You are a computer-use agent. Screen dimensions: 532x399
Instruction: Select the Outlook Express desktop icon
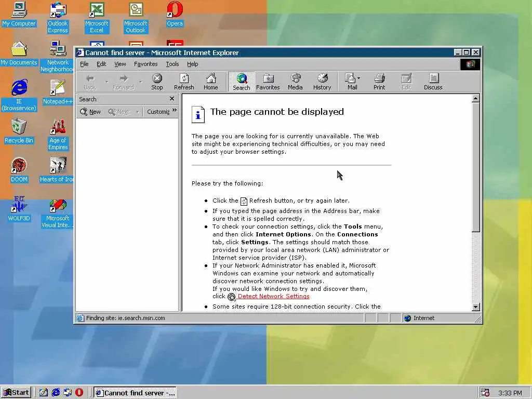tap(58, 18)
